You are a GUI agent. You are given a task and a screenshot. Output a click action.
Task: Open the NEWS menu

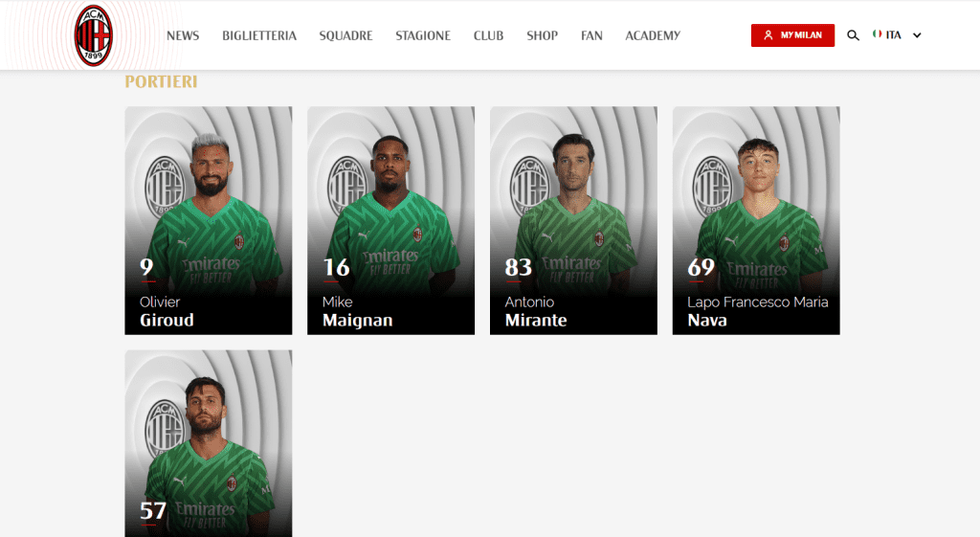183,35
